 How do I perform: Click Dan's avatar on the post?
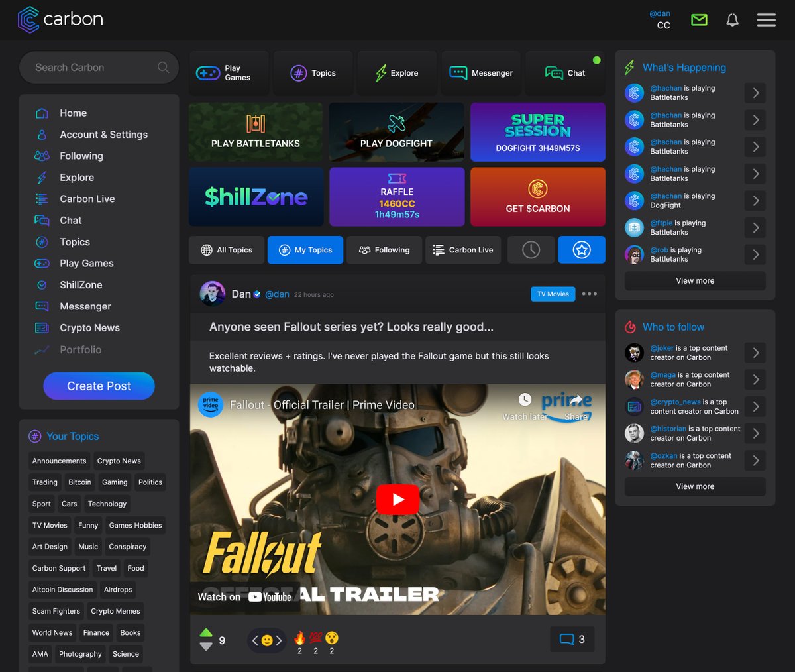(x=213, y=294)
